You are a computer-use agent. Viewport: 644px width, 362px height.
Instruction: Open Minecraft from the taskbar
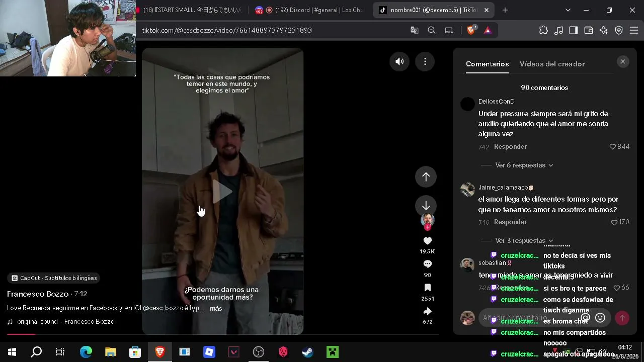pos(333,352)
